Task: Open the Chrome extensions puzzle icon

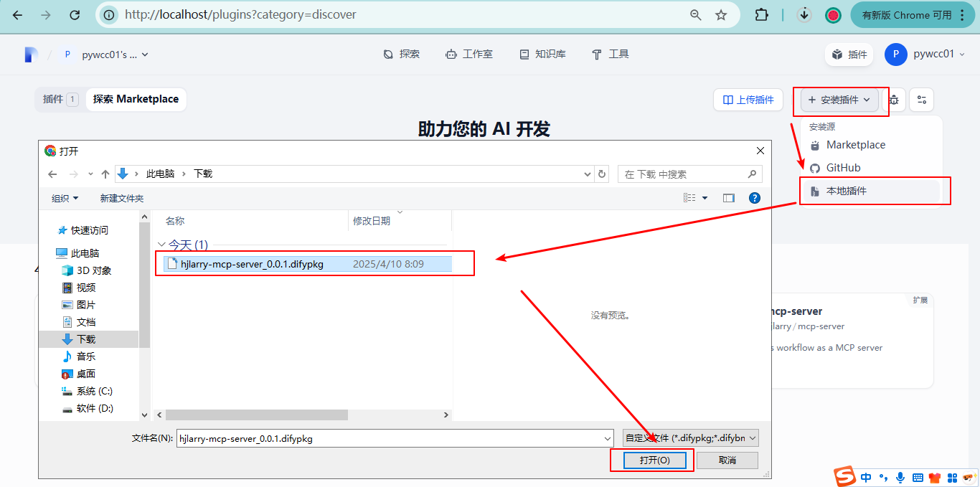Action: point(761,15)
